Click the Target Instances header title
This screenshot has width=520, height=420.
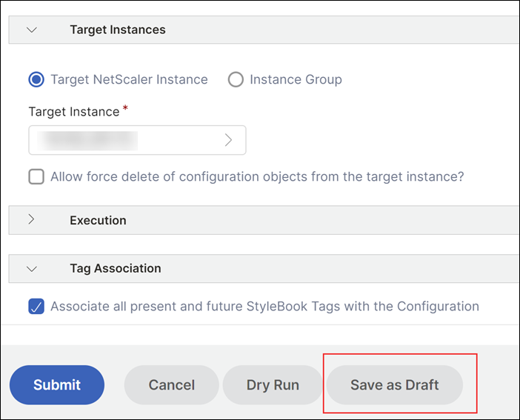point(118,30)
